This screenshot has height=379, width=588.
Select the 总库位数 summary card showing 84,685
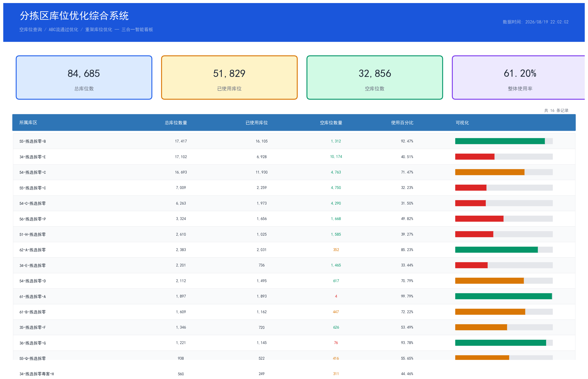[x=84, y=78]
